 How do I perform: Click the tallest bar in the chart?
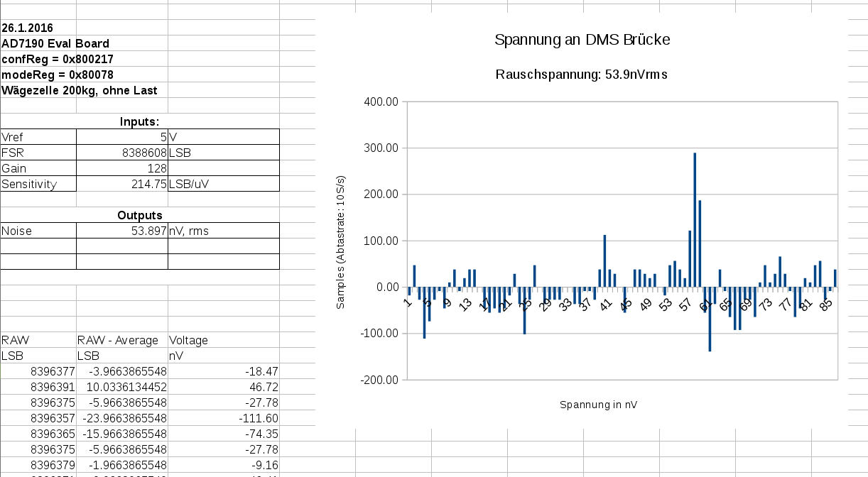tap(695, 220)
